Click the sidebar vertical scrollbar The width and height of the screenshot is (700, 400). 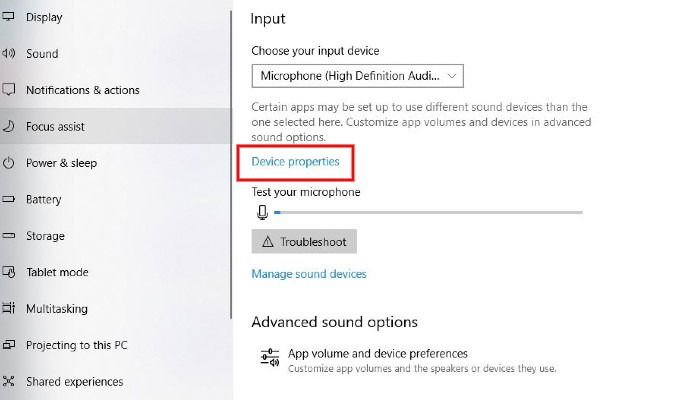(231, 165)
